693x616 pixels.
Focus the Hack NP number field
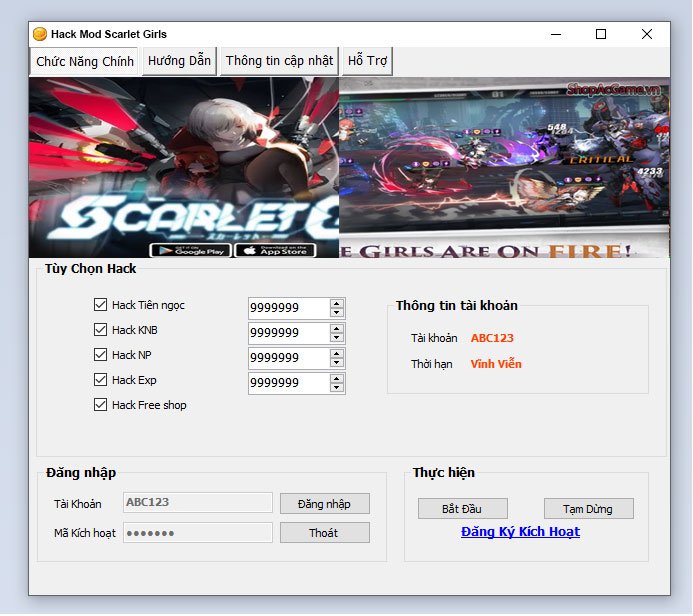289,358
